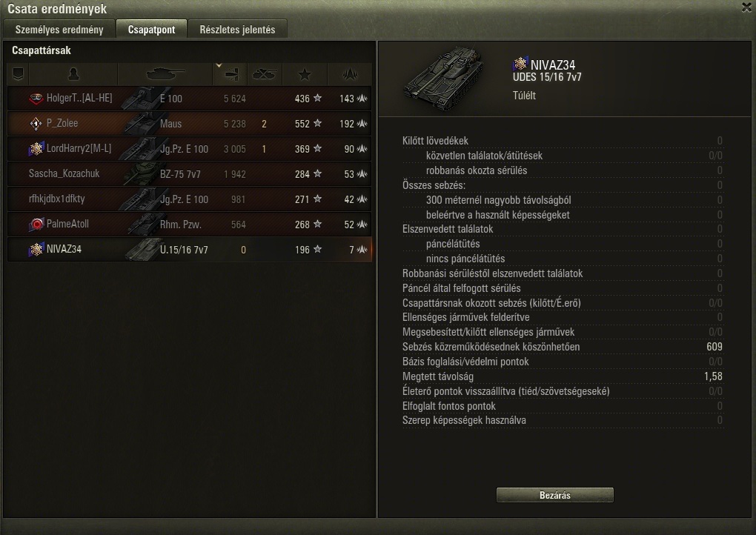Click P_Zolee rank badge icon
Viewport: 756px width, 535px height.
point(36,124)
